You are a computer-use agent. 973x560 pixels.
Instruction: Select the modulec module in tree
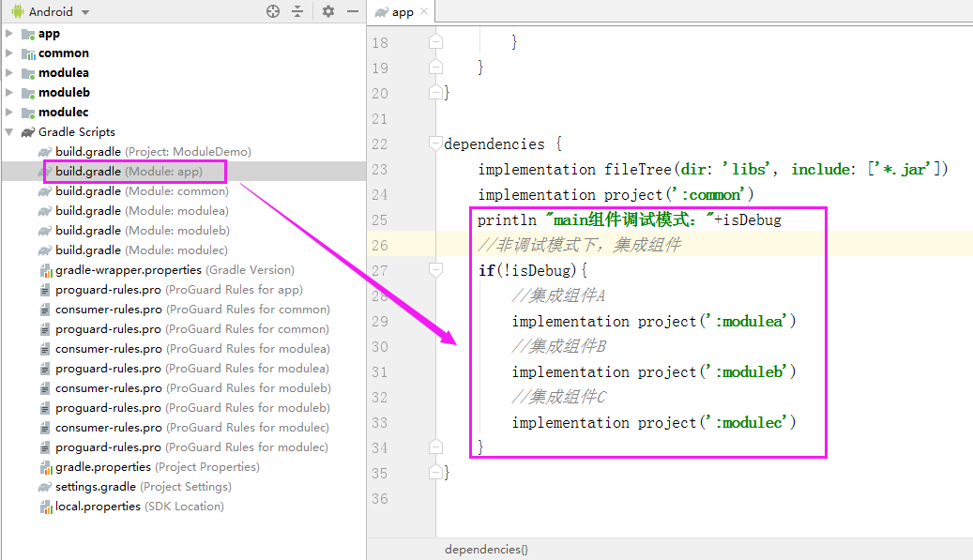tap(63, 113)
